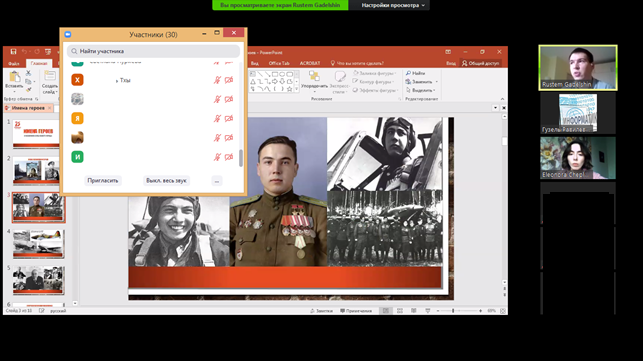Expand shapes gallery with More arrow
This screenshot has height=361, width=643.
296,89
